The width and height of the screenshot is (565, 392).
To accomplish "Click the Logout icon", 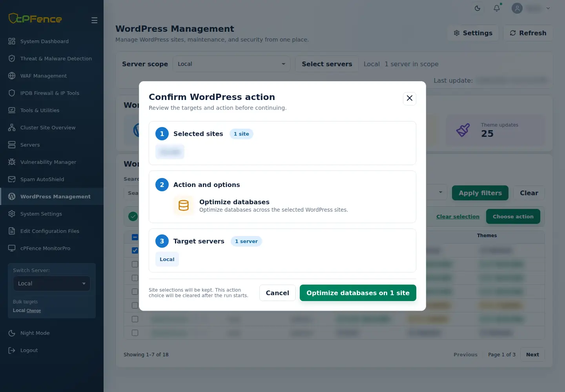I will [12, 350].
